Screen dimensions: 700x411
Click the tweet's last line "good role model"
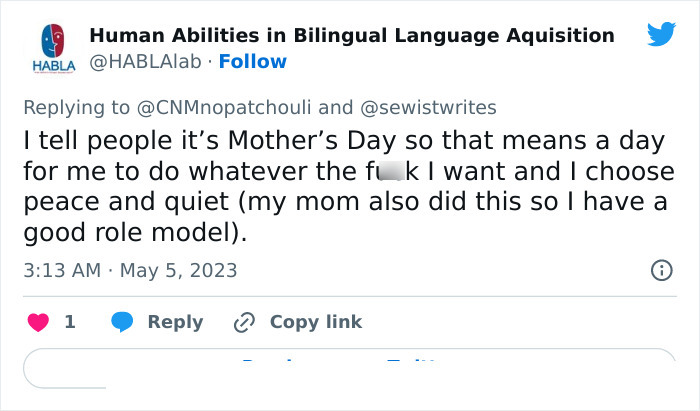pos(135,235)
